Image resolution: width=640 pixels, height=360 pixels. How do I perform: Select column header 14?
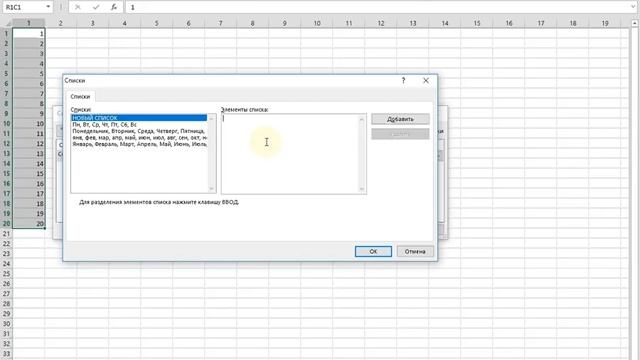445,23
